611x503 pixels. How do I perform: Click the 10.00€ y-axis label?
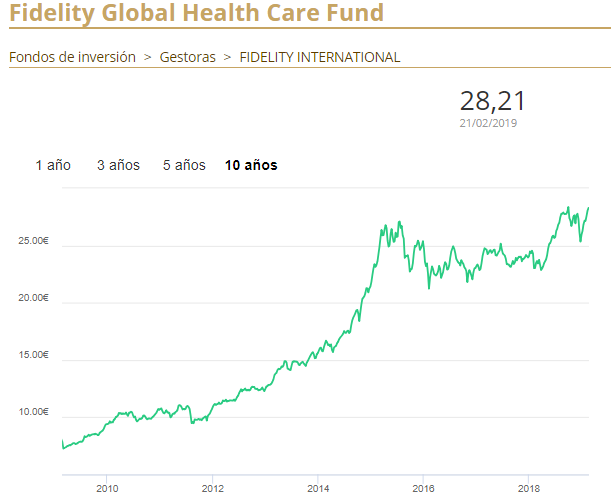(34, 412)
